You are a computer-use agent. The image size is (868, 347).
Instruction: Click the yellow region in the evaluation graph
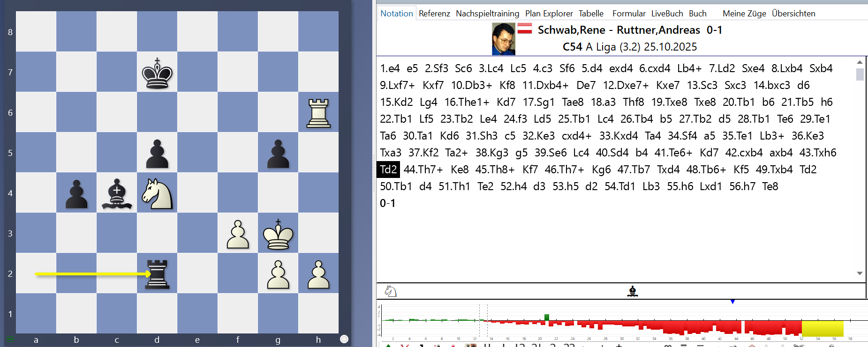[x=823, y=328]
